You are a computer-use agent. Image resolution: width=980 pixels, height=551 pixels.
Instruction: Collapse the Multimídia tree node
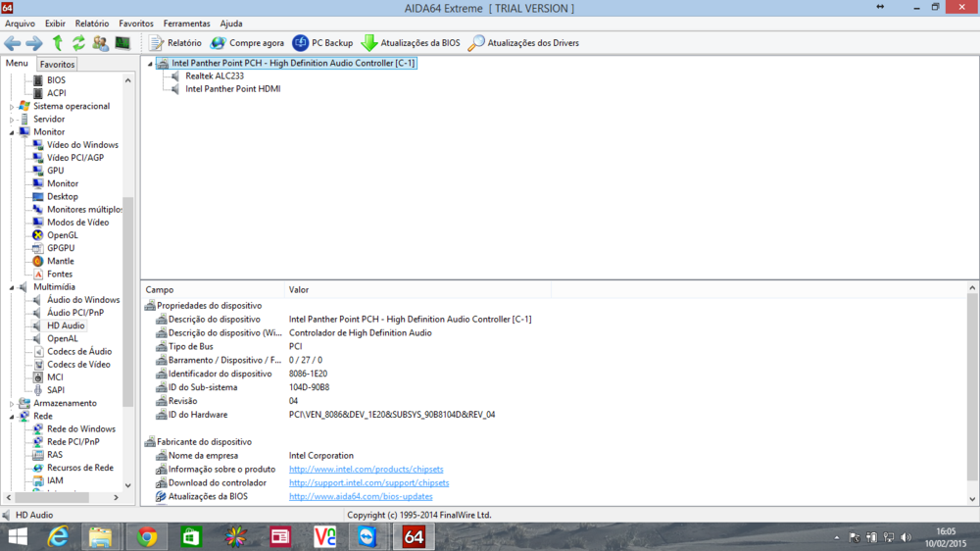12,287
